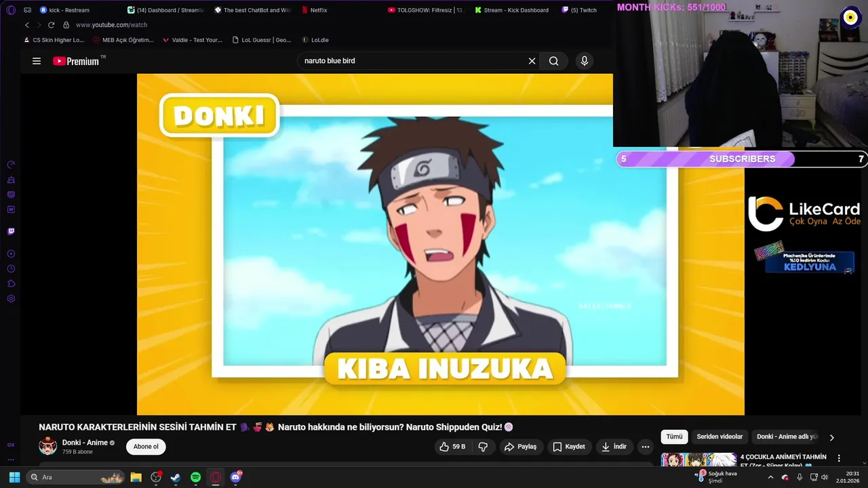Click the 'GX' label in the sidebar
Image resolution: width=868 pixels, height=488 pixels.
[11, 445]
